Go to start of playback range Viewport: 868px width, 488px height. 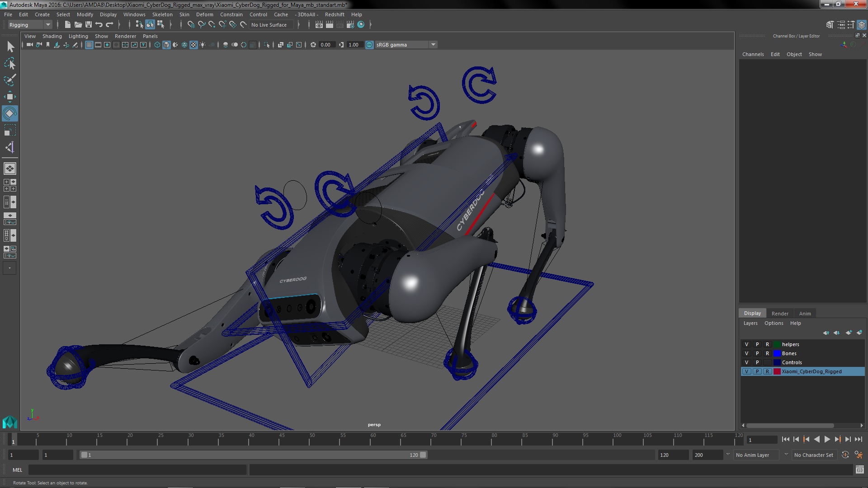click(785, 439)
